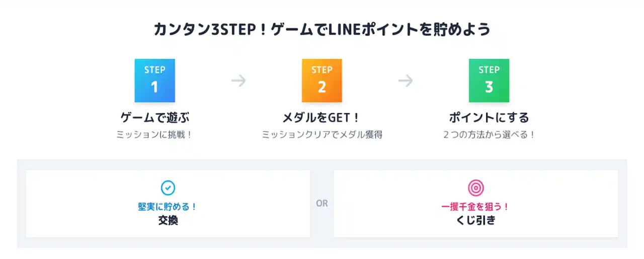Click the ２つの方法から選べる！ subtitle

point(489,135)
